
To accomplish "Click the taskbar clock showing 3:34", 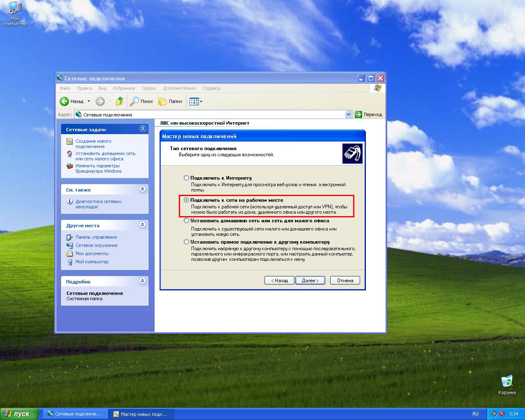I will 514,414.
